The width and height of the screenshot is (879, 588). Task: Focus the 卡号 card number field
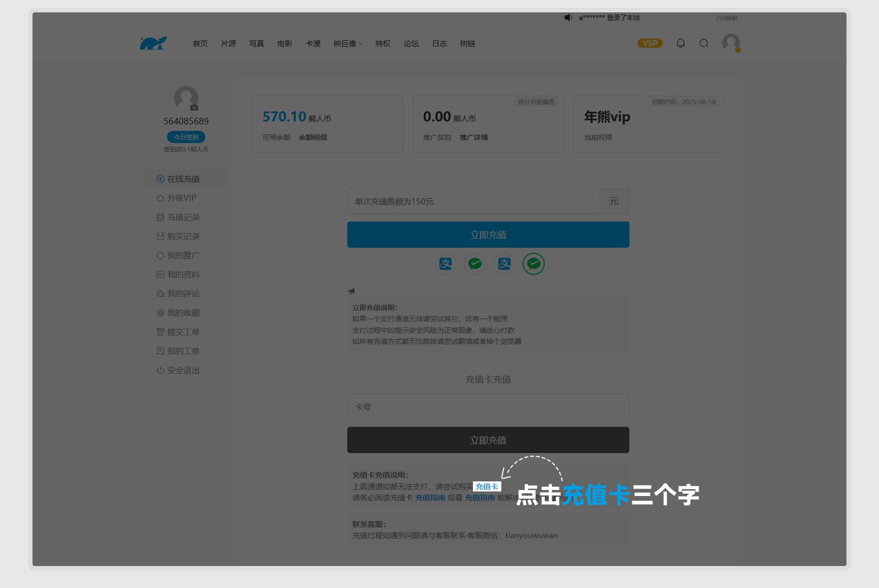tap(488, 406)
